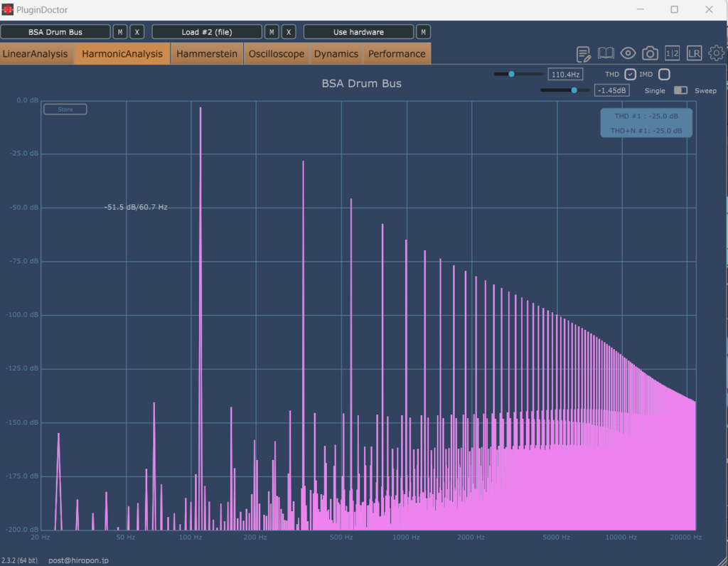Remove the BSA Drum Bus plugin
This screenshot has height=566, width=728.
click(137, 32)
